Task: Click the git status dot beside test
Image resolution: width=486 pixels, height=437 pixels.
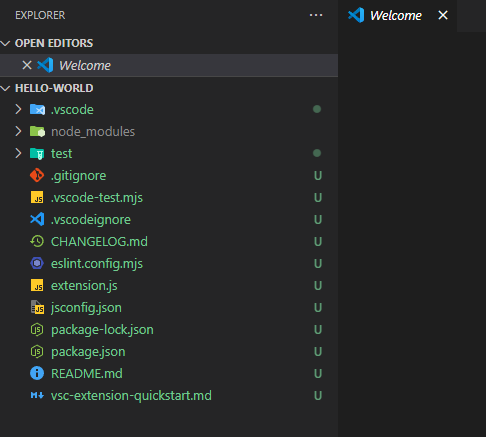Action: [317, 153]
